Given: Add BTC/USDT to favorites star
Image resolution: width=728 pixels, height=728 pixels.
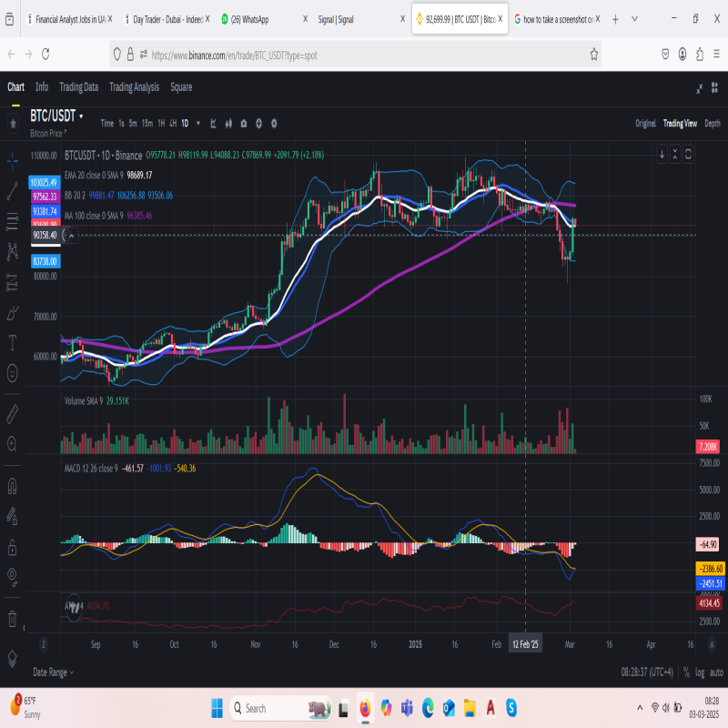Looking at the screenshot, I should (x=13, y=124).
